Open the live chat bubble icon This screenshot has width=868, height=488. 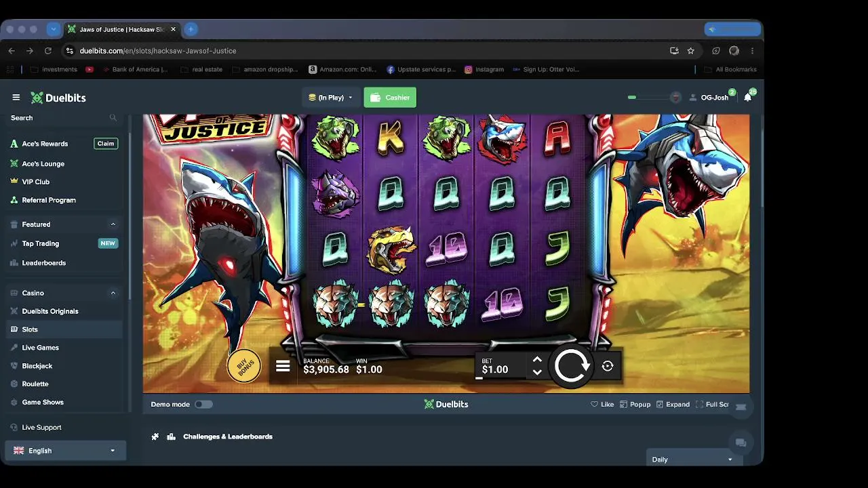point(741,443)
